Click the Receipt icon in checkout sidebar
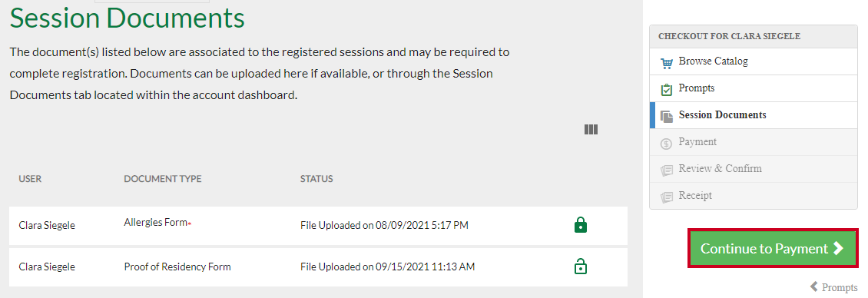Image resolution: width=868 pixels, height=298 pixels. pos(667,197)
